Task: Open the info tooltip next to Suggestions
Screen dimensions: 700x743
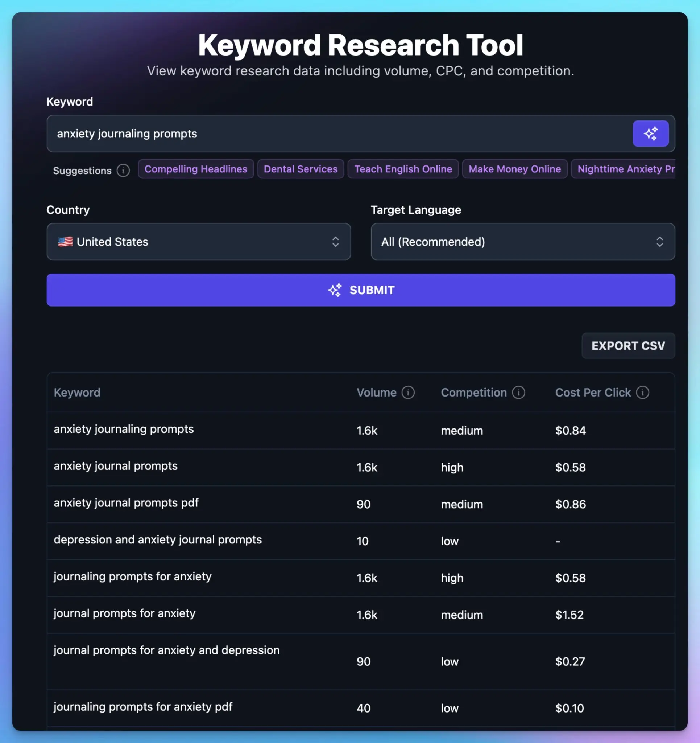Action: tap(123, 171)
